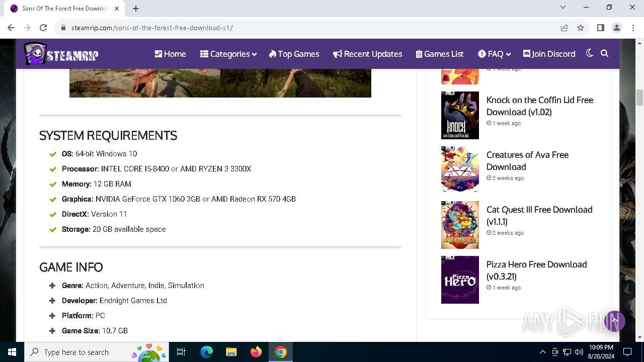Click the page vertical scrollbar thumb
Viewport: 644px width, 362px height.
[639, 98]
